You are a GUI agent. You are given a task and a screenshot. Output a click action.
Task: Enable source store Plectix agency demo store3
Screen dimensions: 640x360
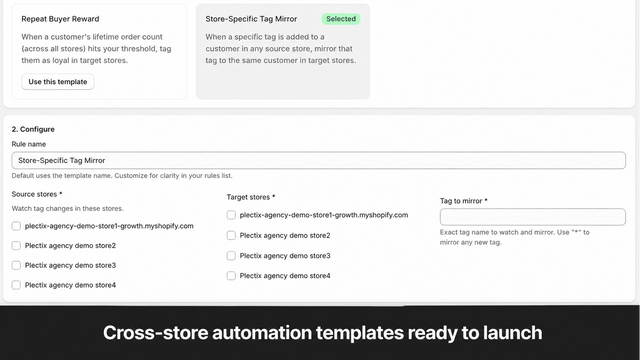[x=16, y=265]
